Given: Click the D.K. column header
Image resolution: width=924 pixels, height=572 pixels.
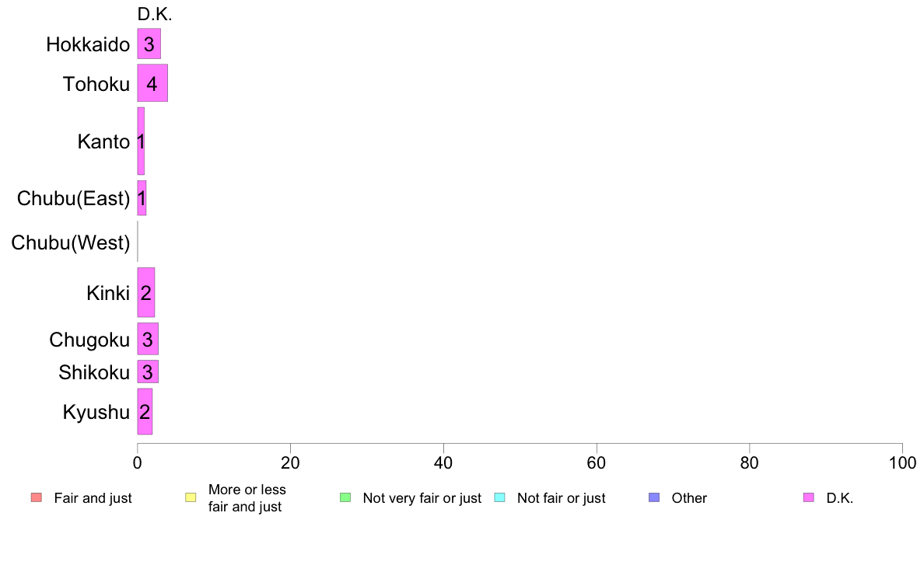Looking at the screenshot, I should (155, 14).
